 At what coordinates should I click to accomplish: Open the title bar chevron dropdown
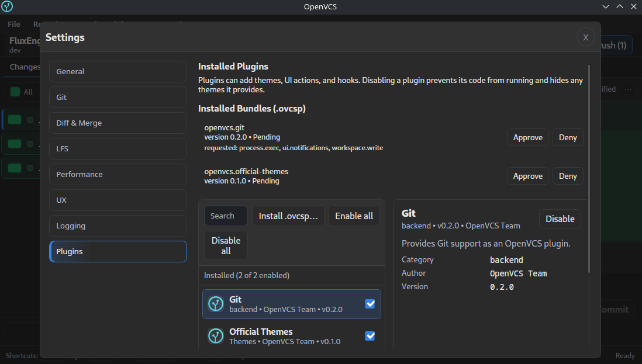[605, 6]
